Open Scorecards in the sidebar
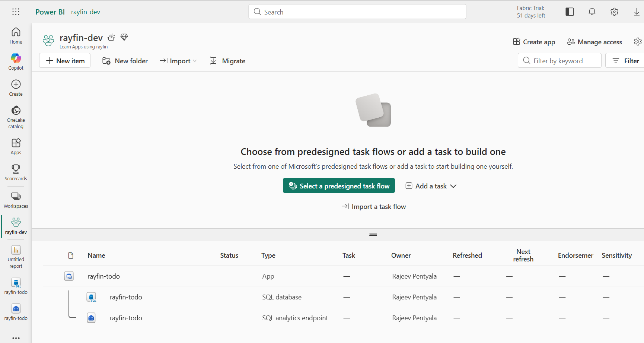This screenshot has width=644, height=343. [16, 173]
